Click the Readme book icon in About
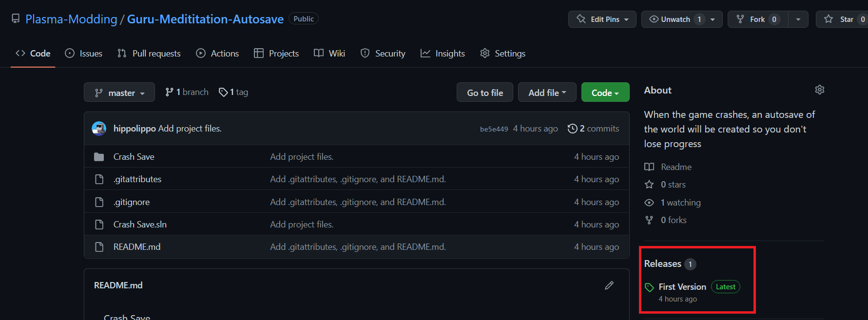 coord(649,167)
